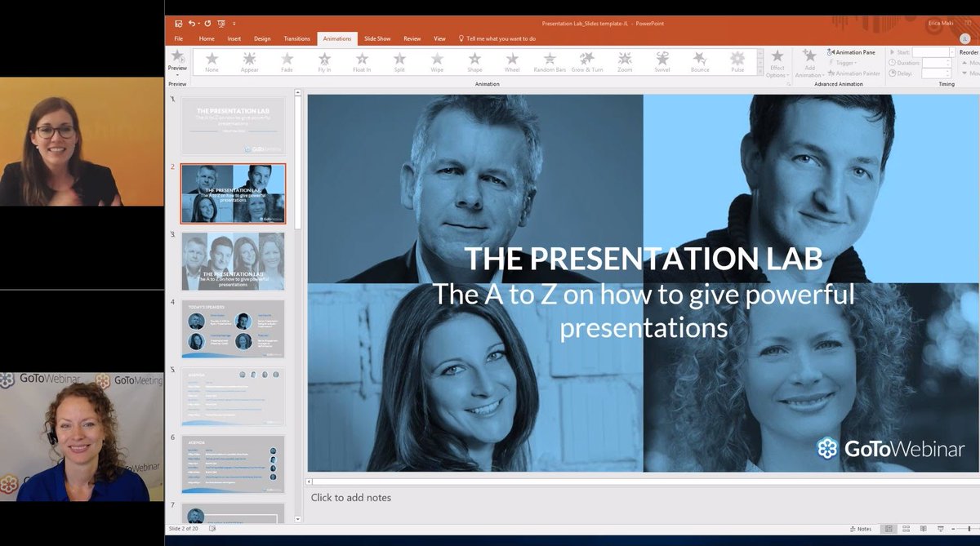Switch to the Design tab
This screenshot has width=980, height=546.
262,38
